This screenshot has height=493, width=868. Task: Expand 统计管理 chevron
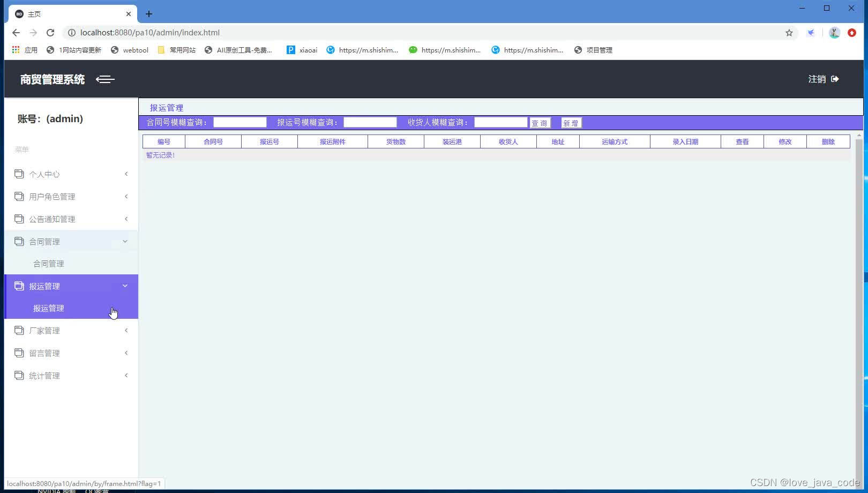(126, 375)
